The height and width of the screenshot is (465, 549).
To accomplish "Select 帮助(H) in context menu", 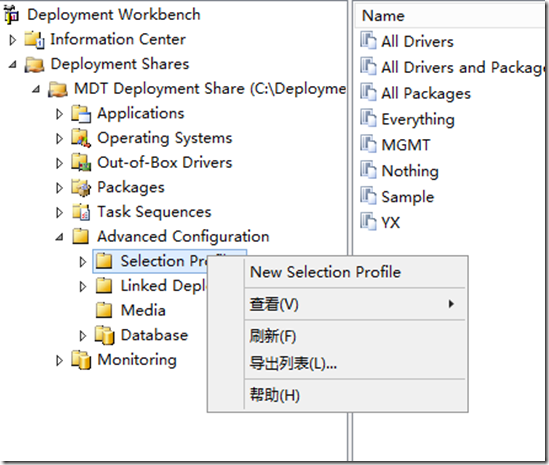I will coord(338,395).
